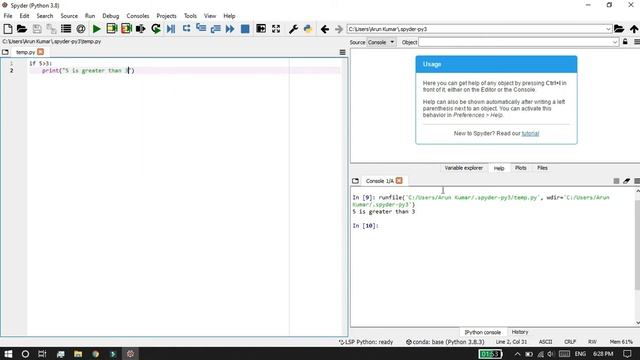640x360 pixels.
Task: Click conda: base (Python 3.8.3) status
Action: pyautogui.click(x=445, y=342)
